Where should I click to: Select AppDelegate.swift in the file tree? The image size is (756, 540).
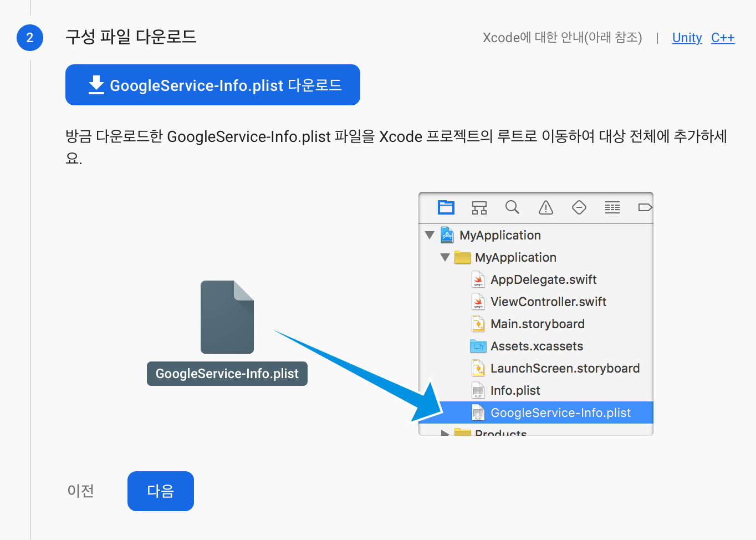click(x=543, y=279)
